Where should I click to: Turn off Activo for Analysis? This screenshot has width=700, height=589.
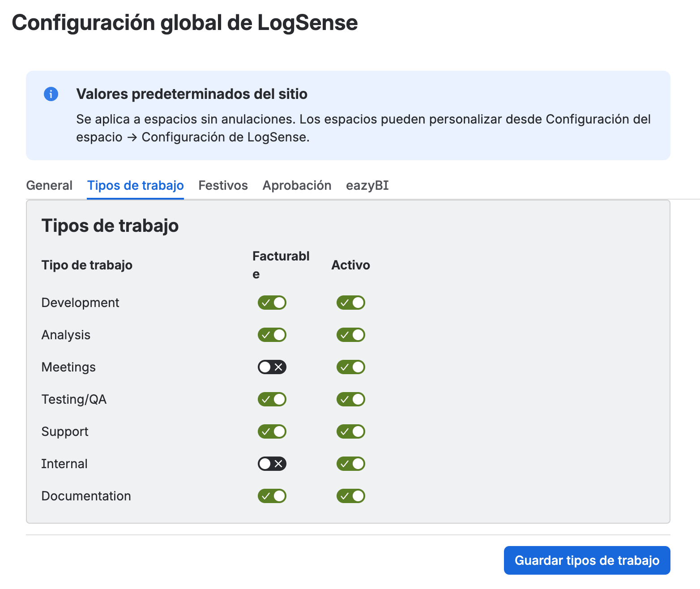click(x=351, y=335)
